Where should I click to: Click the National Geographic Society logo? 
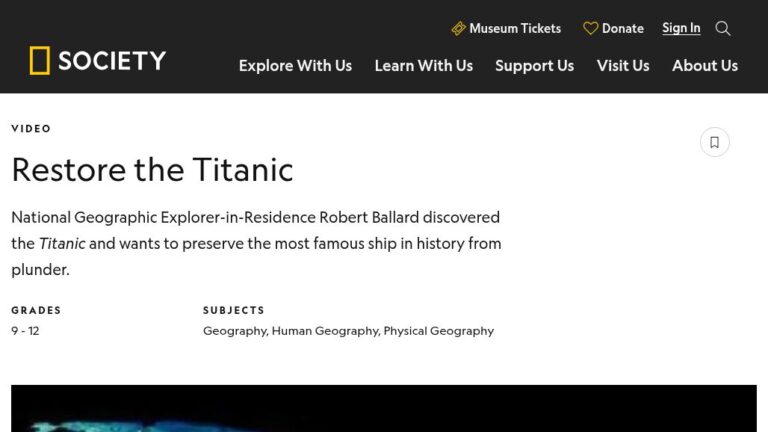click(98, 61)
